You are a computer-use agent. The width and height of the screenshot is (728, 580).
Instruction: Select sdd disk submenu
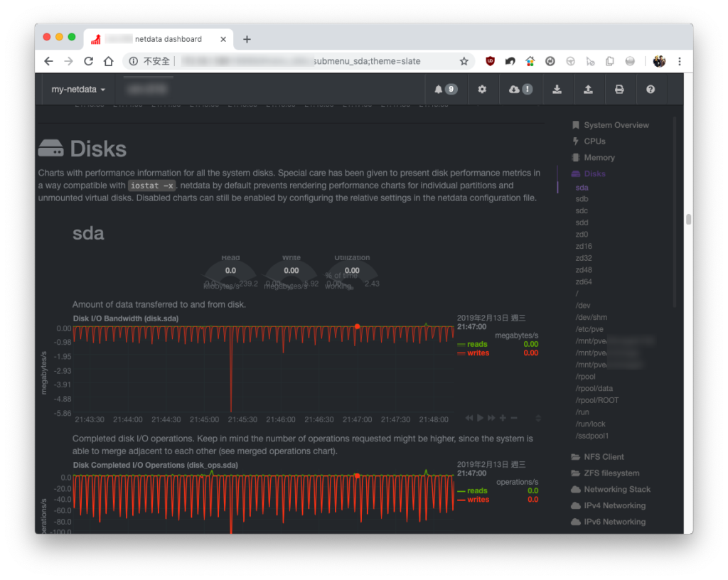tap(582, 222)
